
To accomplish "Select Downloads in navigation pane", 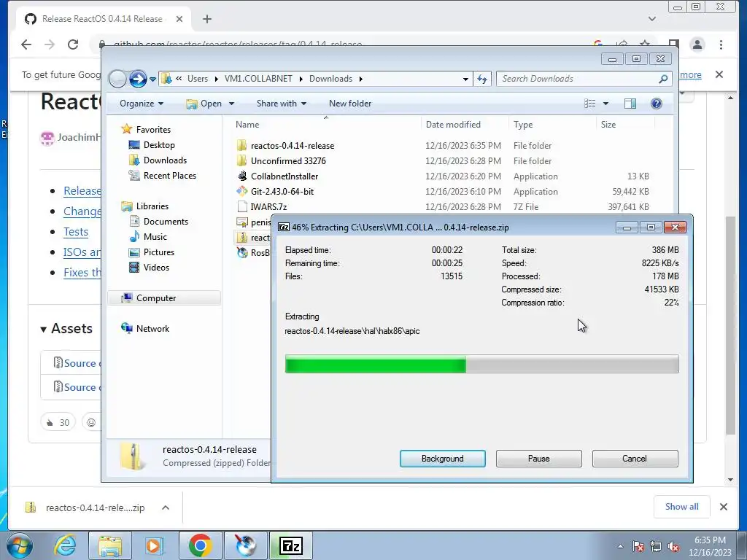I will (x=165, y=160).
